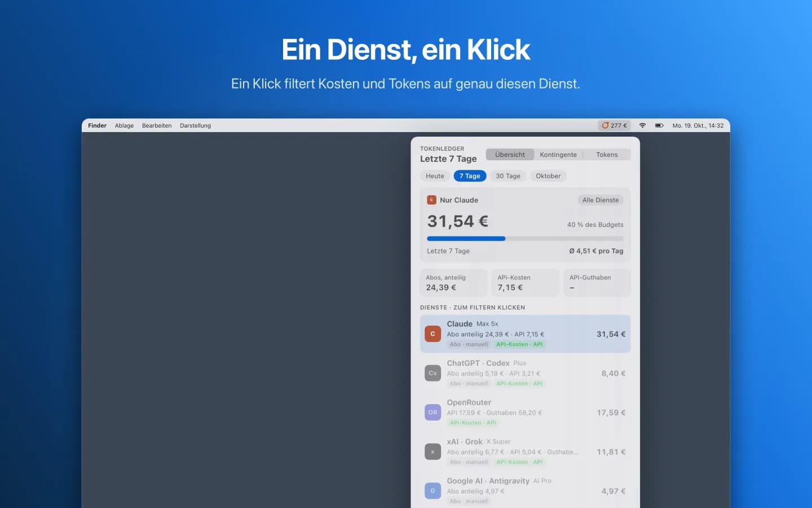812x508 pixels.
Task: Click the 'xAI · Grok' service name
Action: (465, 441)
